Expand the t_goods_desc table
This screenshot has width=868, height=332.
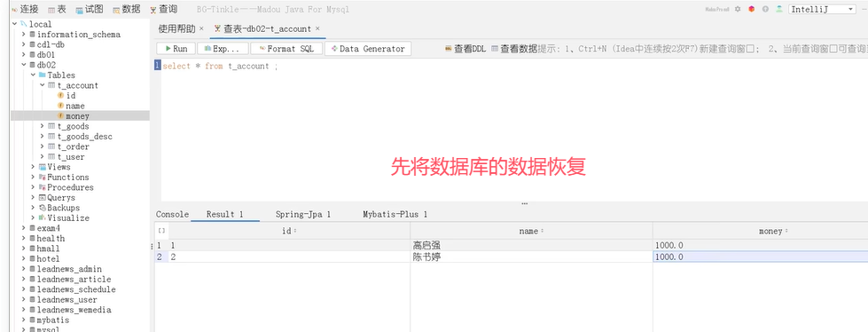pyautogui.click(x=43, y=137)
